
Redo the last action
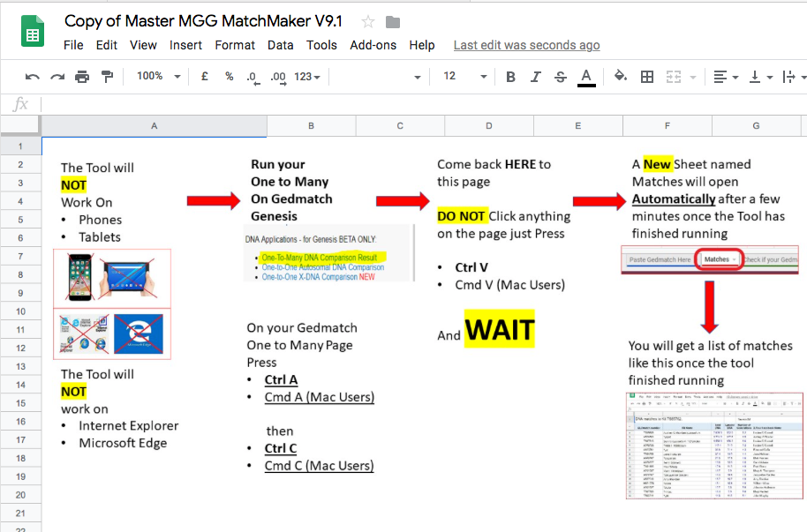57,77
